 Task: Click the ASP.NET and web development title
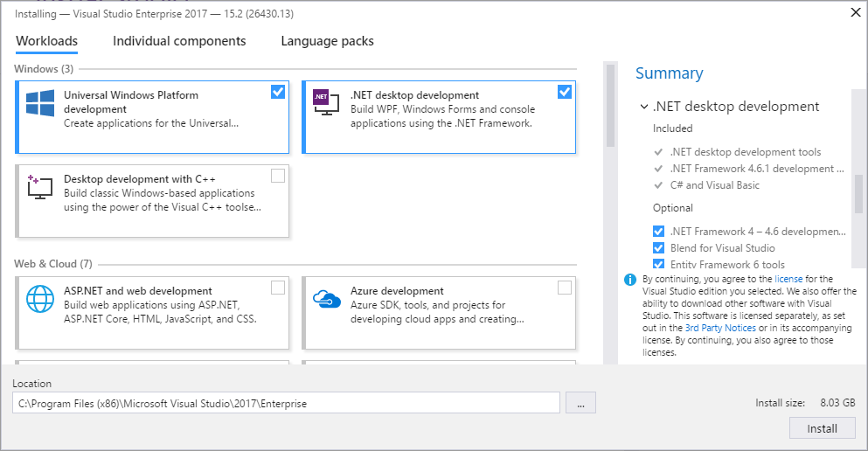(138, 290)
